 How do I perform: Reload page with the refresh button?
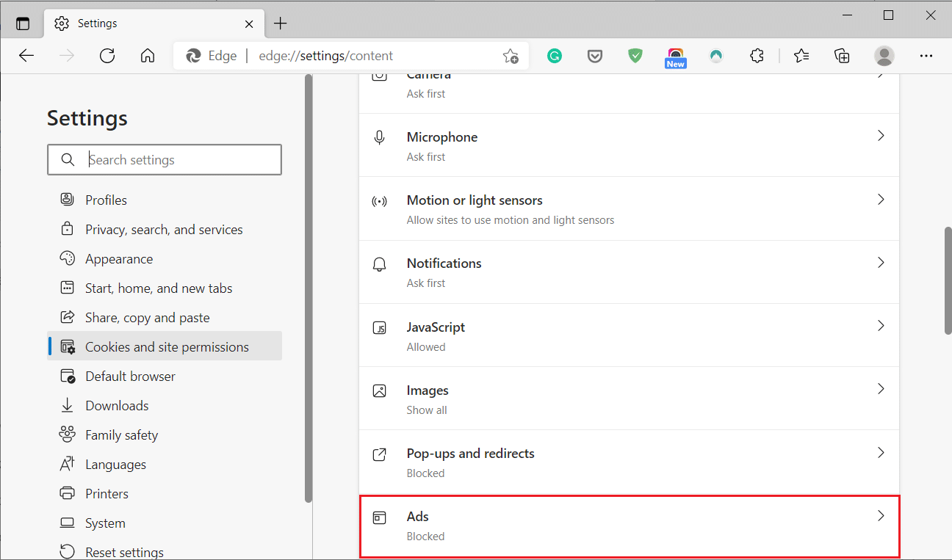[x=107, y=56]
